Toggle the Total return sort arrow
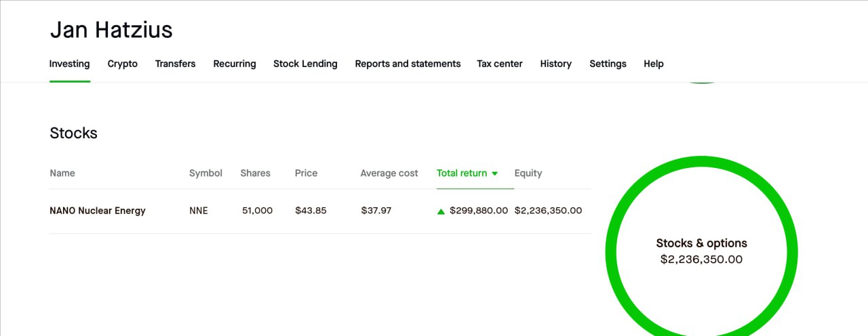868x336 pixels. pos(495,174)
